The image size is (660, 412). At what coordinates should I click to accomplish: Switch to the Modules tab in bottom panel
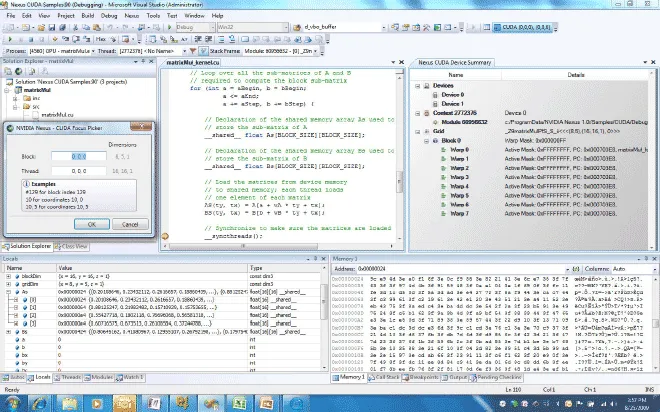click(98, 377)
